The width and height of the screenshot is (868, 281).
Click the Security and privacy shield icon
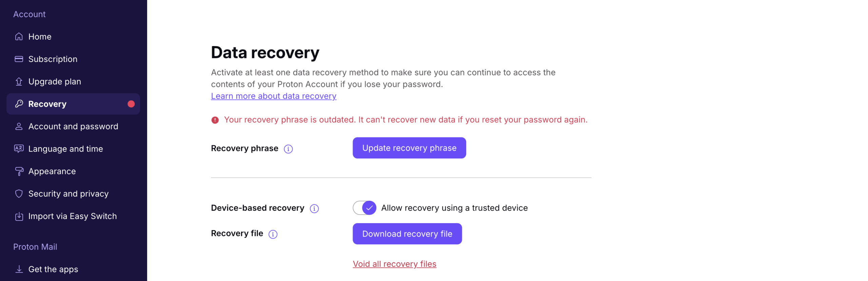coord(19,194)
